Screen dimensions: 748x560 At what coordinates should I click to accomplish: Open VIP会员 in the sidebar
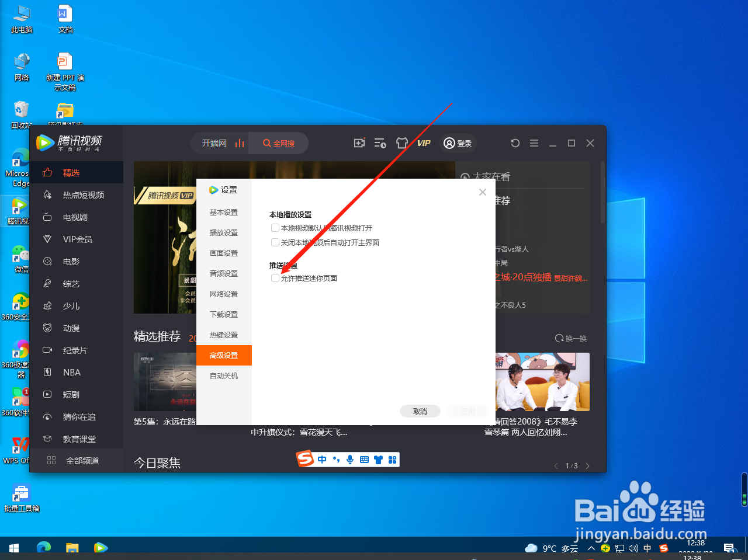77,239
